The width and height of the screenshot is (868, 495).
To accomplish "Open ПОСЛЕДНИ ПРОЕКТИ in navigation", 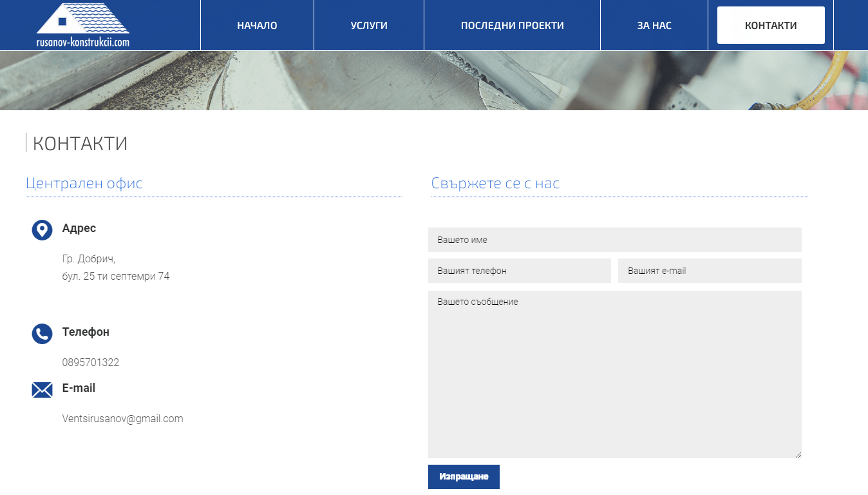I will (x=512, y=26).
